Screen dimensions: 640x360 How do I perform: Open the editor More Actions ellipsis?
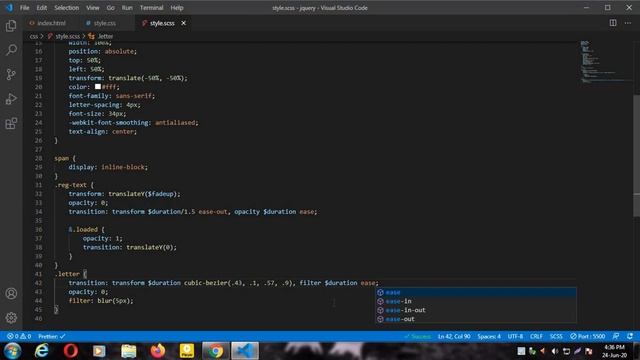pos(628,23)
